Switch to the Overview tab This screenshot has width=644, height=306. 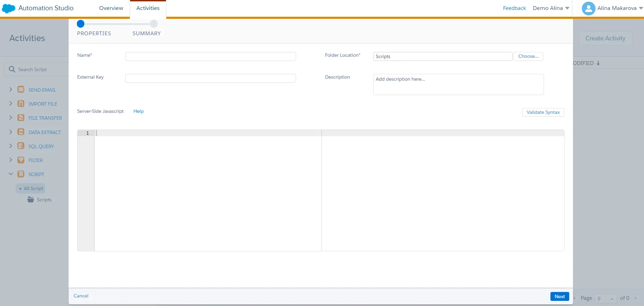(111, 8)
